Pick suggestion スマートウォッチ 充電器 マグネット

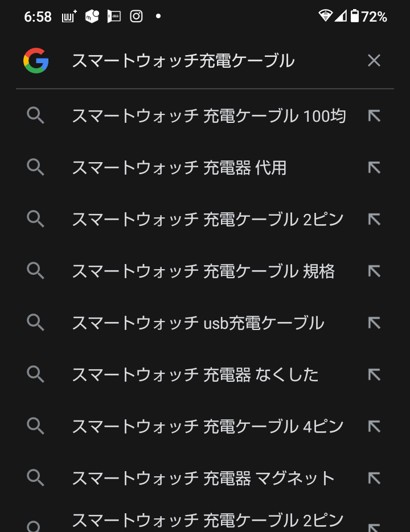[203, 478]
